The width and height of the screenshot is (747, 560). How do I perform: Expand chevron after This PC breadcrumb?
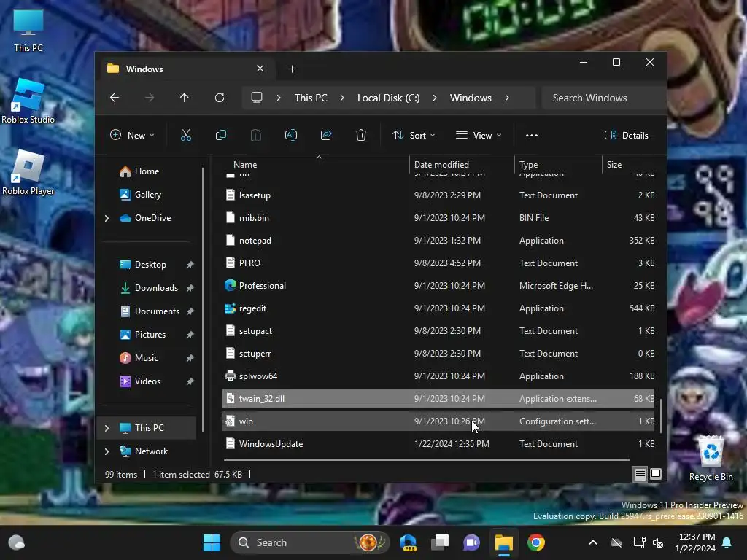[342, 98]
